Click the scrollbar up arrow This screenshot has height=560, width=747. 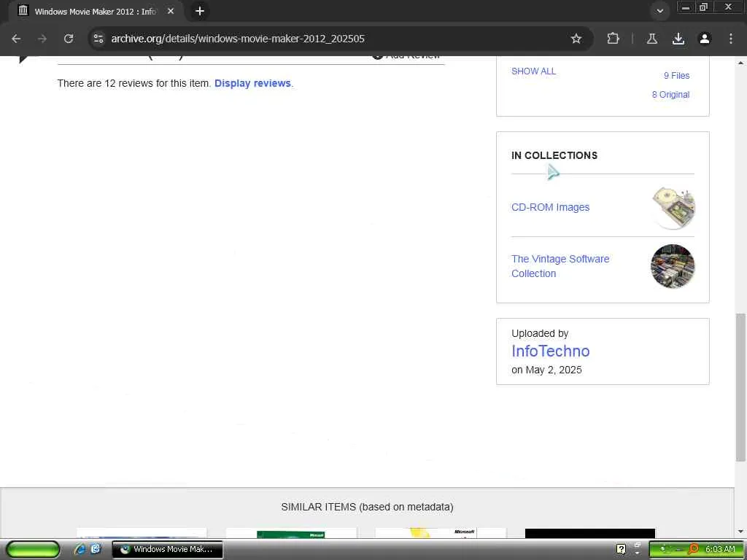pos(741,63)
